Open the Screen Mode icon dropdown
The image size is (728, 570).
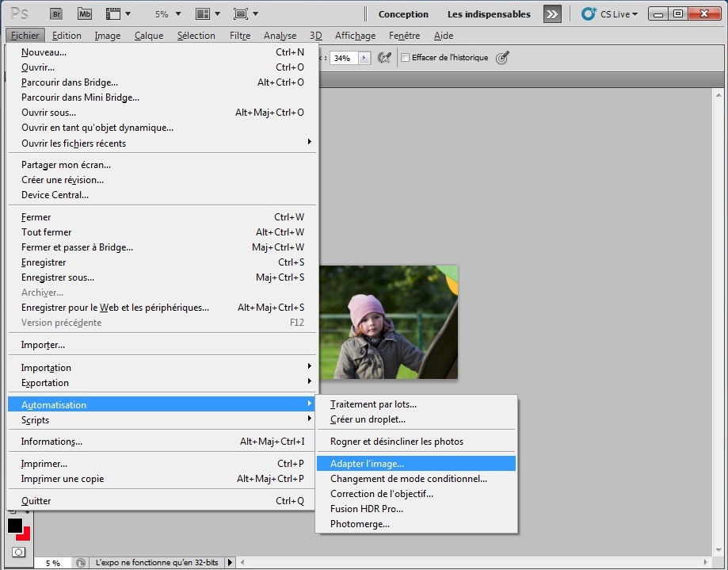coord(246,14)
